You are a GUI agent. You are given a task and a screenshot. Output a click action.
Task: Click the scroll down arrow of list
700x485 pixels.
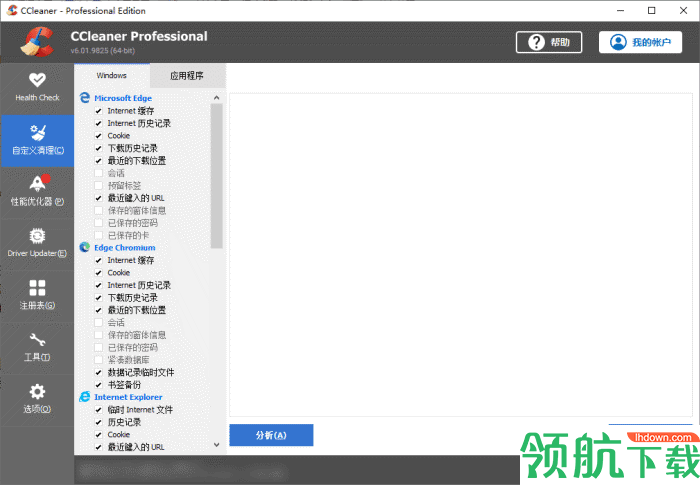click(217, 445)
